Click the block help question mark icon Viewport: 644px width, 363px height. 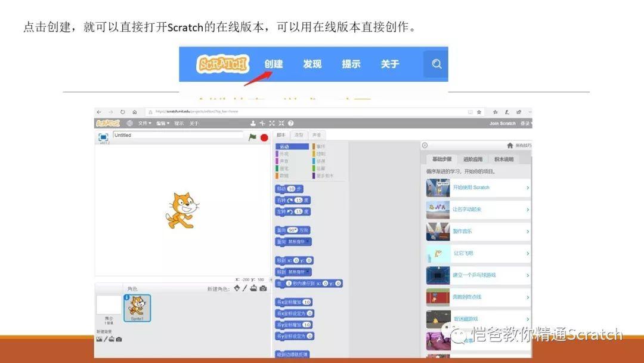click(x=291, y=123)
